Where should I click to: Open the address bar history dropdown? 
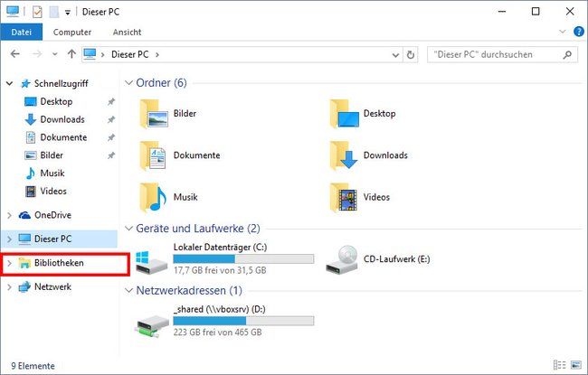[x=395, y=55]
